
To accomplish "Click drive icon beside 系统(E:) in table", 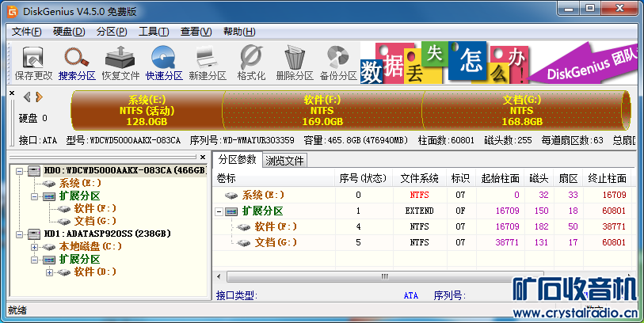I will coord(232,196).
